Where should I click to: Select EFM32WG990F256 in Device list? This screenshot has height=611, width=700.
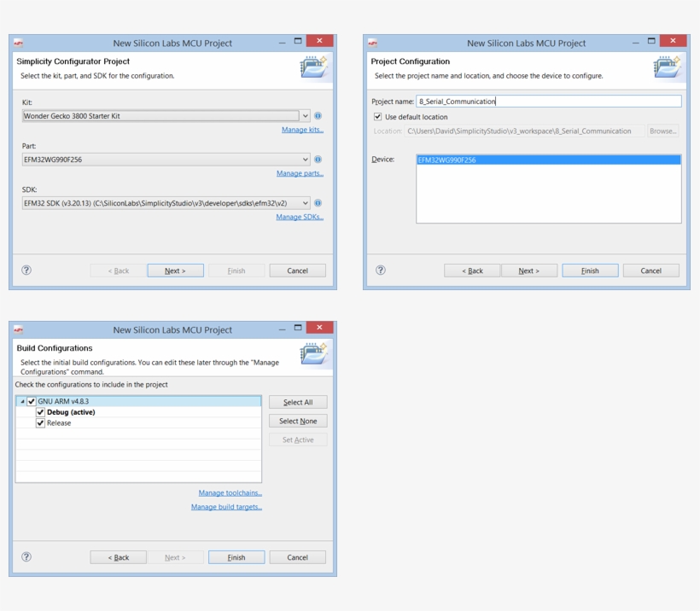pos(549,160)
